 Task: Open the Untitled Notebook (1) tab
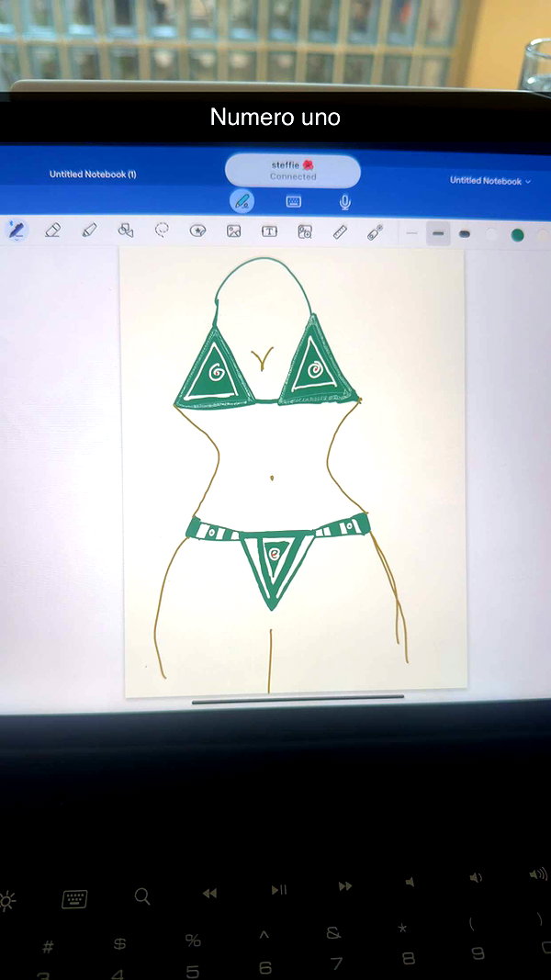click(x=93, y=175)
